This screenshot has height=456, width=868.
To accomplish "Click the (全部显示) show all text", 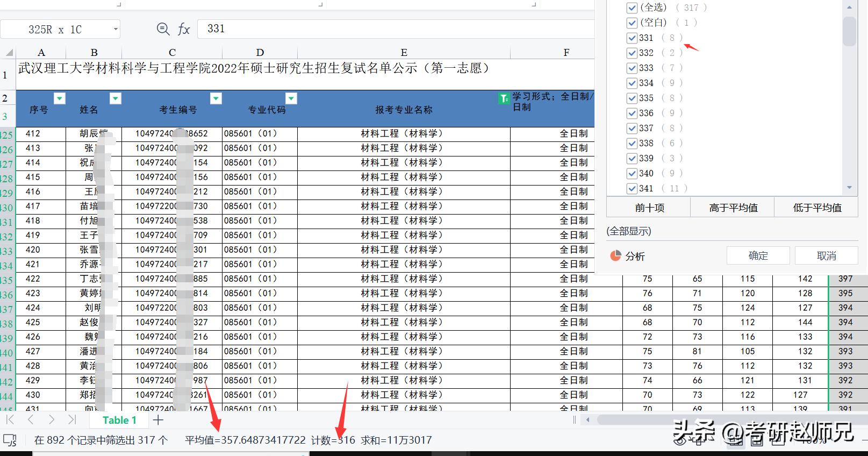I will click(629, 231).
